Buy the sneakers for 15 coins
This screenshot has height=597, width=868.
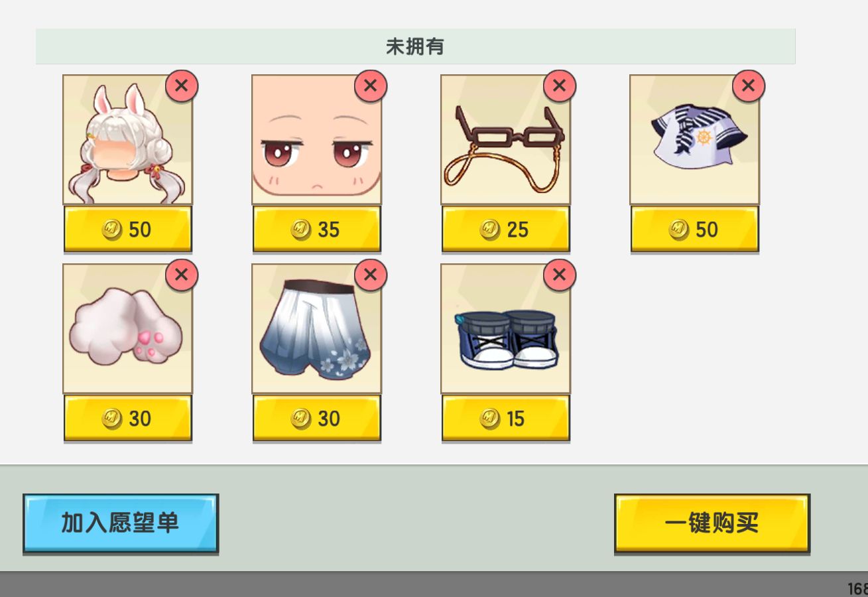(x=506, y=419)
